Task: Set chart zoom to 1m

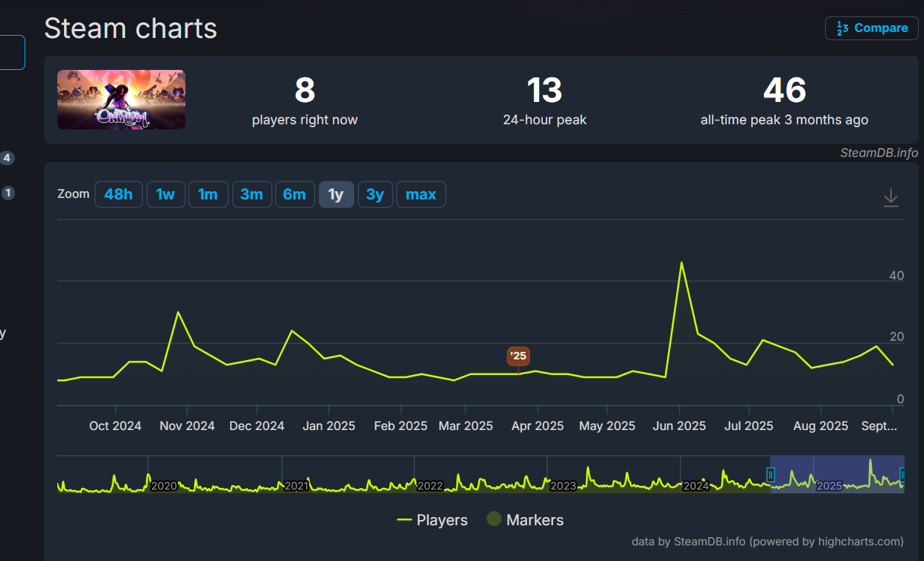Action: pos(208,194)
